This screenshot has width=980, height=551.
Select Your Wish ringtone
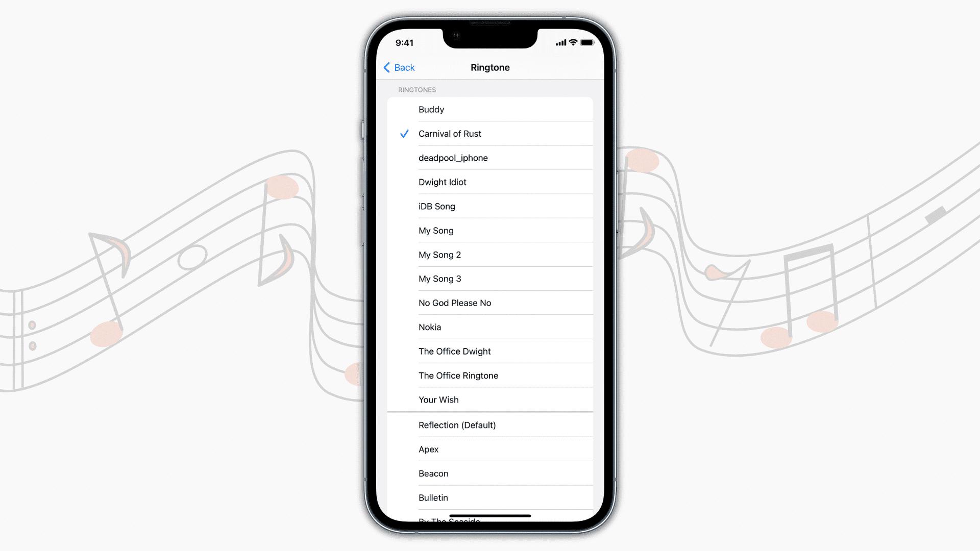438,399
